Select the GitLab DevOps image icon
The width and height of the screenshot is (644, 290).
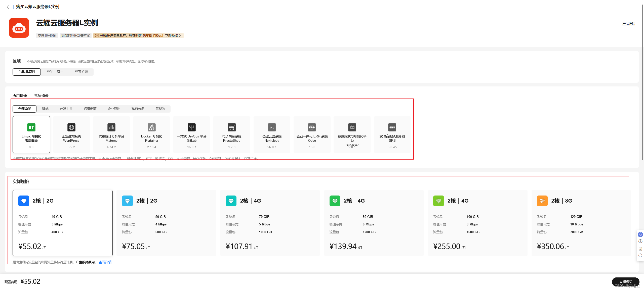pos(192,127)
